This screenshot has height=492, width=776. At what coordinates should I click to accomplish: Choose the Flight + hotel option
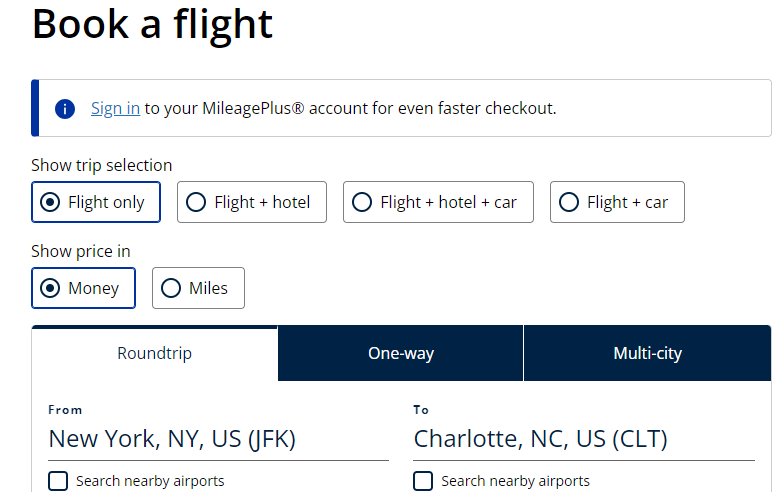(251, 202)
